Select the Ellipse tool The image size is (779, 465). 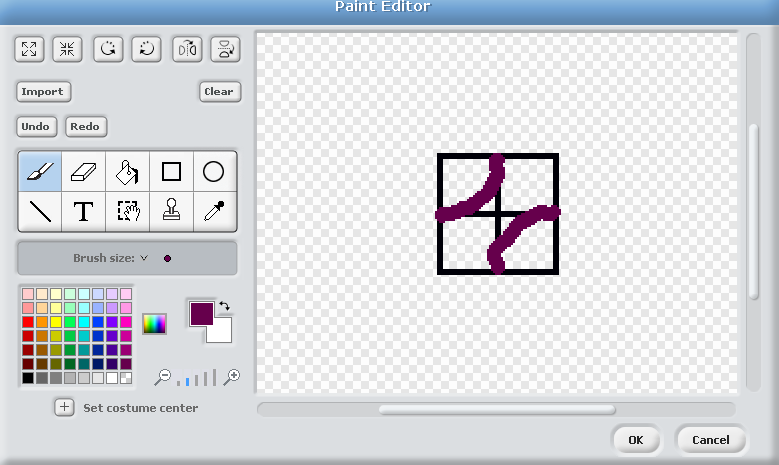[x=214, y=172]
